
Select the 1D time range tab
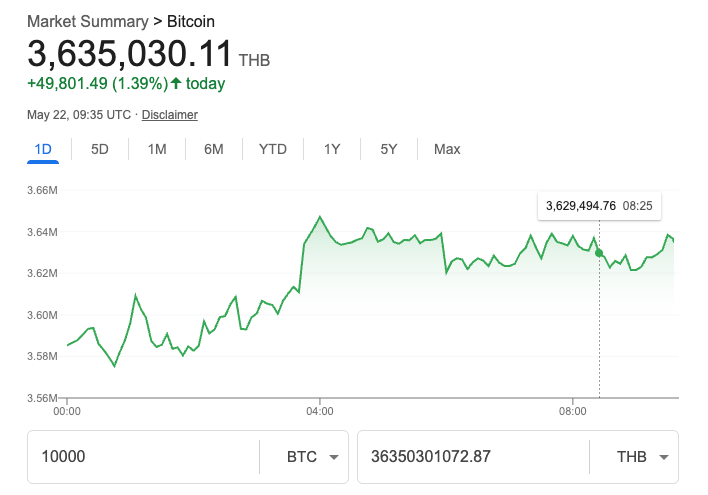tap(43, 149)
